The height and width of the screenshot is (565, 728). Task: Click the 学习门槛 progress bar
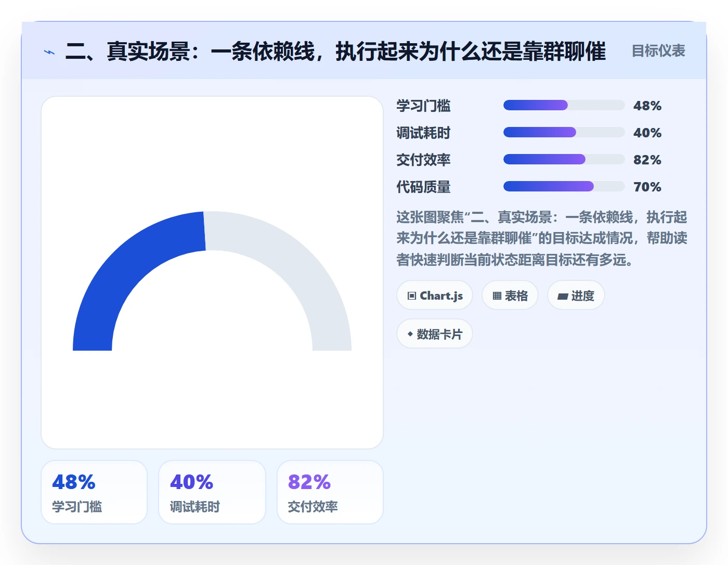(x=564, y=105)
